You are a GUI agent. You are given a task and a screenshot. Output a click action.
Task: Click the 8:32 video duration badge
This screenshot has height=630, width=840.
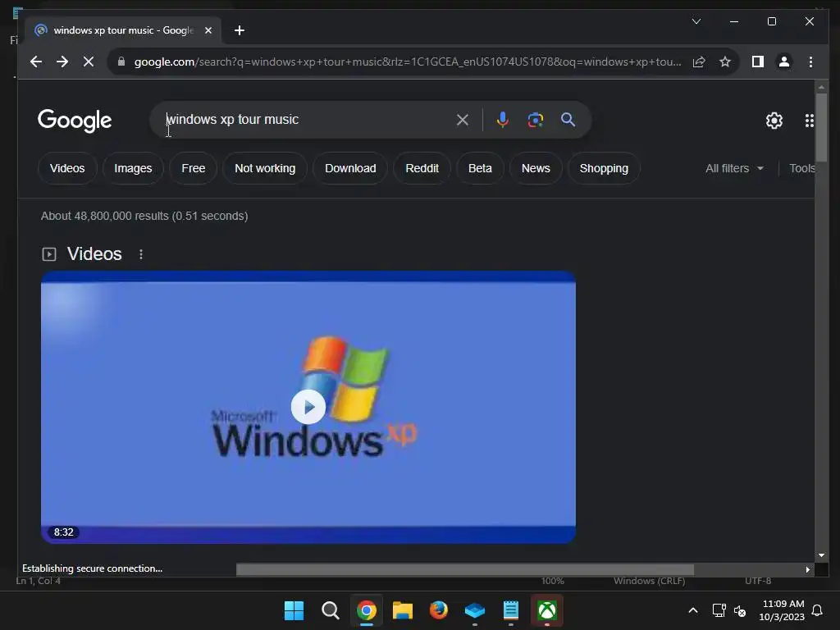(x=64, y=532)
